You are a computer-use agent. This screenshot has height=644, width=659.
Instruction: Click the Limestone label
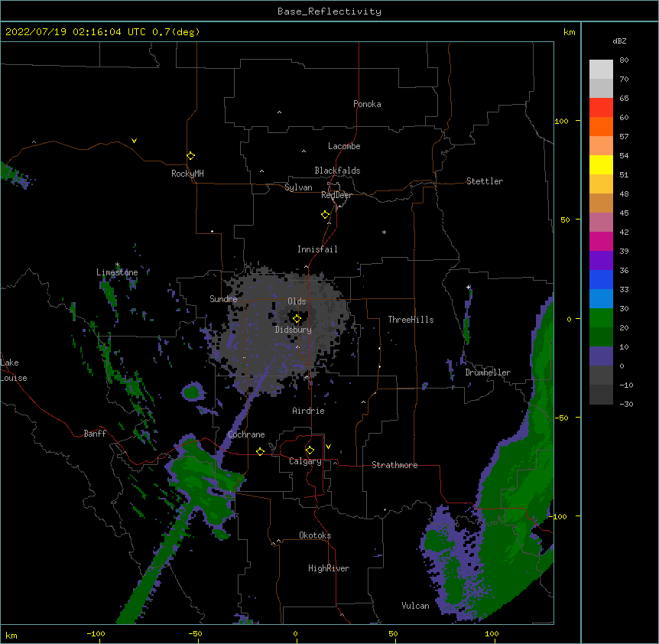[117, 272]
